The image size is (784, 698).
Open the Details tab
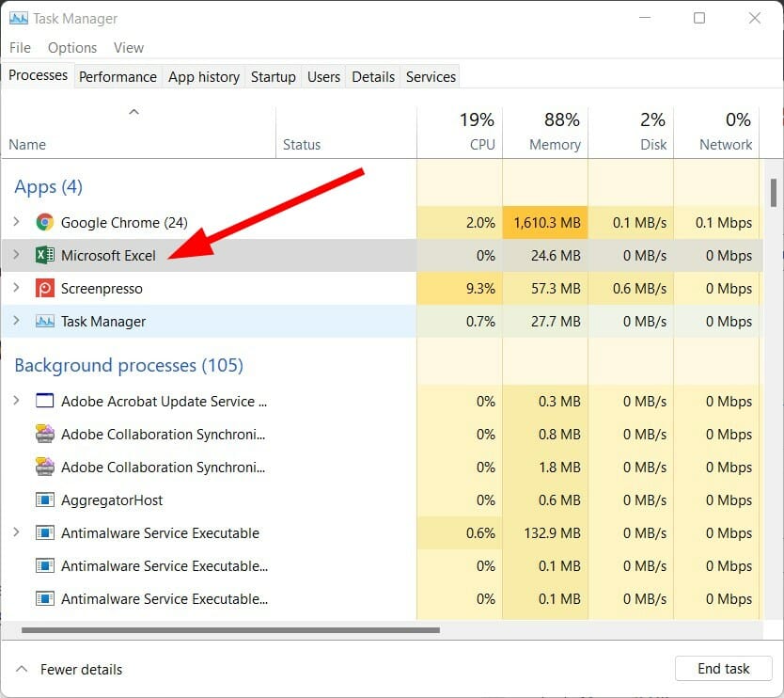pyautogui.click(x=373, y=76)
